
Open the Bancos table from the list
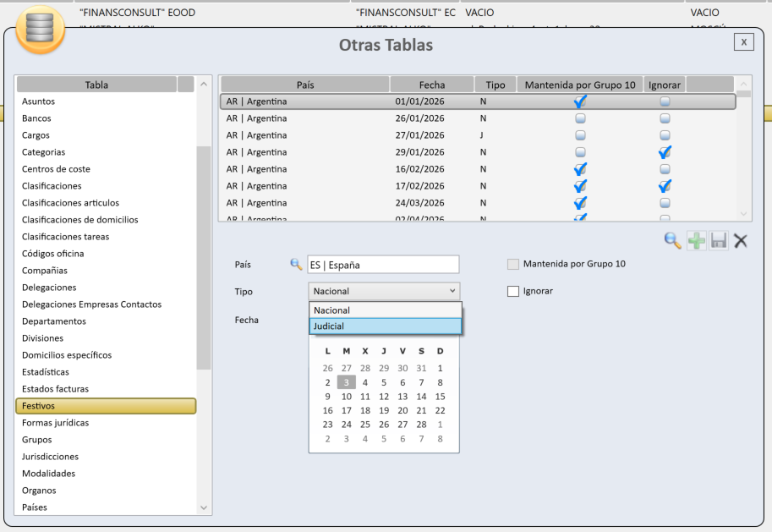click(36, 118)
